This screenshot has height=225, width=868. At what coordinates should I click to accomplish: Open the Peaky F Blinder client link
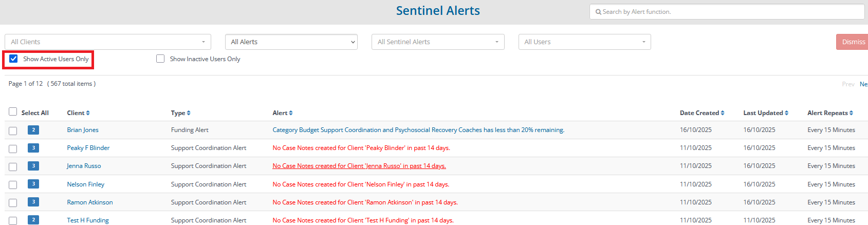pos(88,148)
